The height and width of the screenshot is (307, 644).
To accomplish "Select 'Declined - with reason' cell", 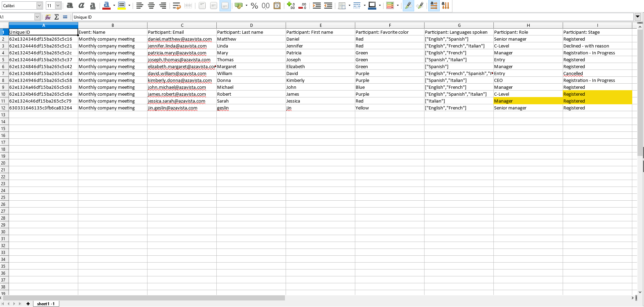I will click(x=597, y=46).
